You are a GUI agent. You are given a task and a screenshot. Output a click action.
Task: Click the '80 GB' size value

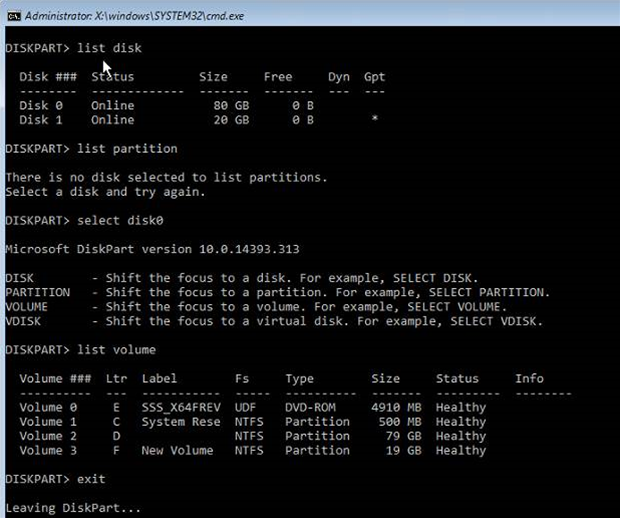[x=231, y=106]
